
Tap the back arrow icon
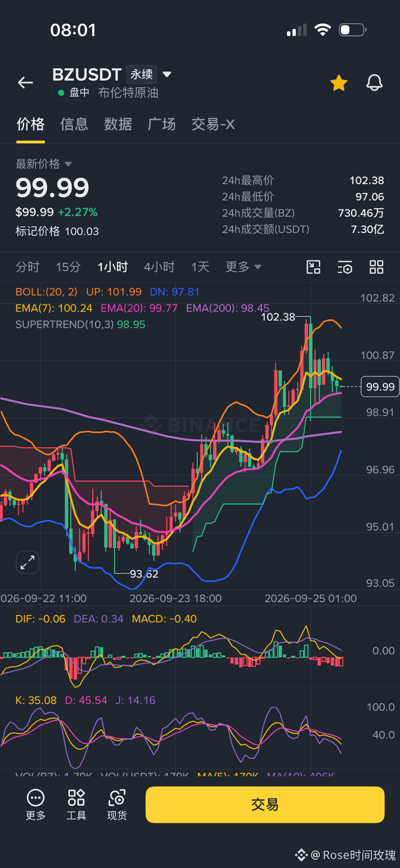coord(25,83)
